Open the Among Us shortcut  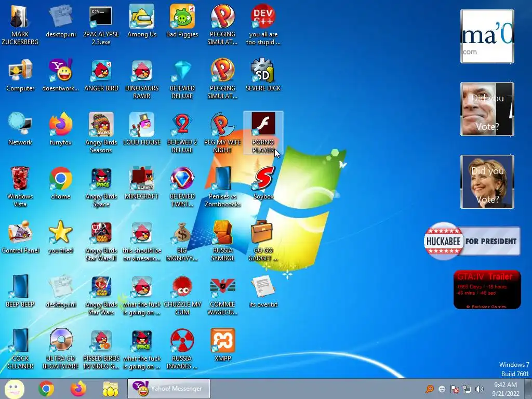(x=141, y=21)
